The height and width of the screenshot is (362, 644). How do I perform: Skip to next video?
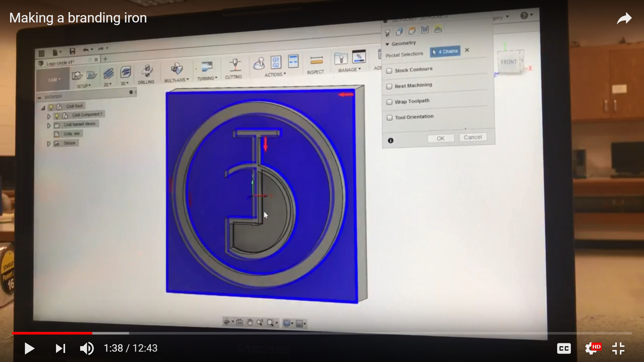60,349
